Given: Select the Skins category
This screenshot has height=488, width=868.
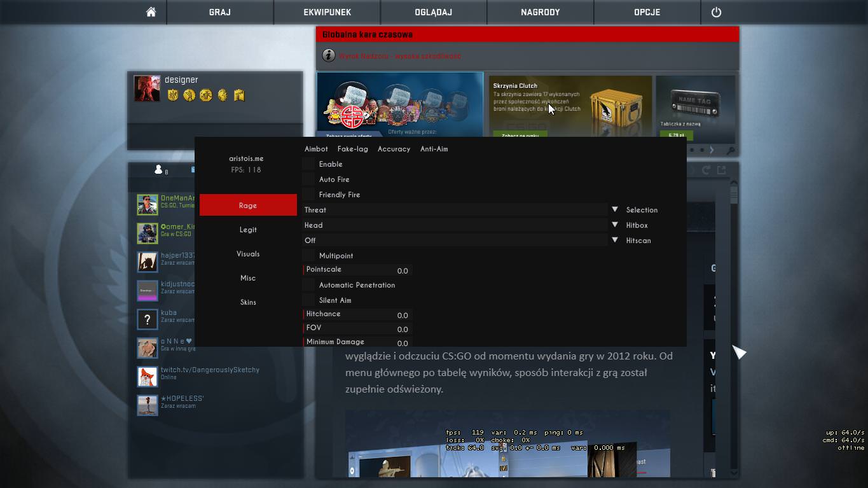Looking at the screenshot, I should [248, 302].
